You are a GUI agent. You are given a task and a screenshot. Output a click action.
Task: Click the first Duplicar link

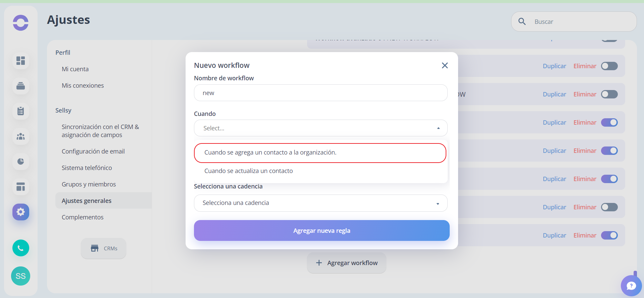(554, 66)
